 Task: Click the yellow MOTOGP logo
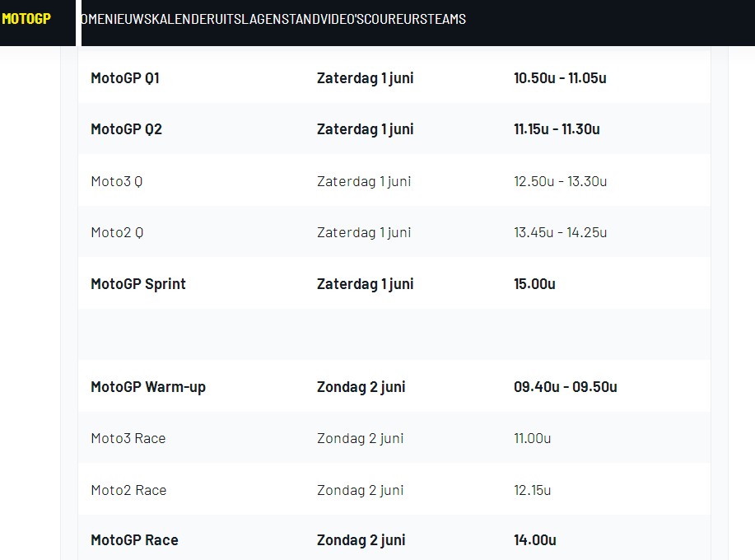pyautogui.click(x=26, y=19)
